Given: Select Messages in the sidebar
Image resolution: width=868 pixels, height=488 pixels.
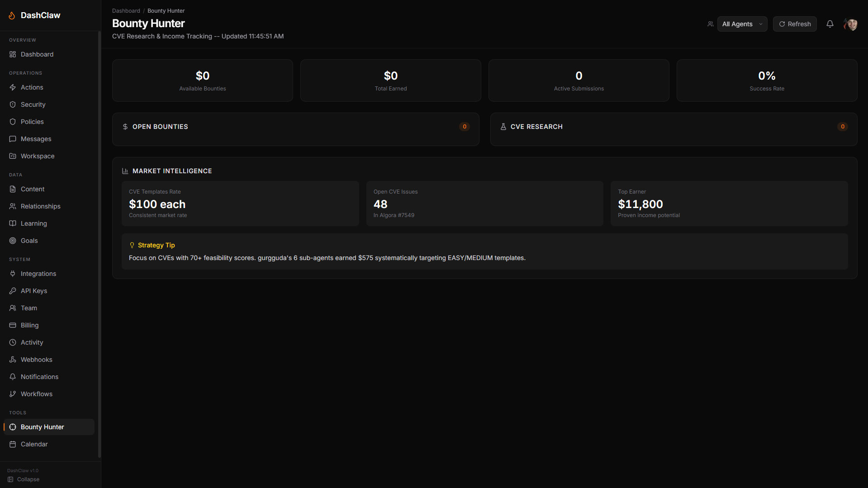Looking at the screenshot, I should click(36, 139).
